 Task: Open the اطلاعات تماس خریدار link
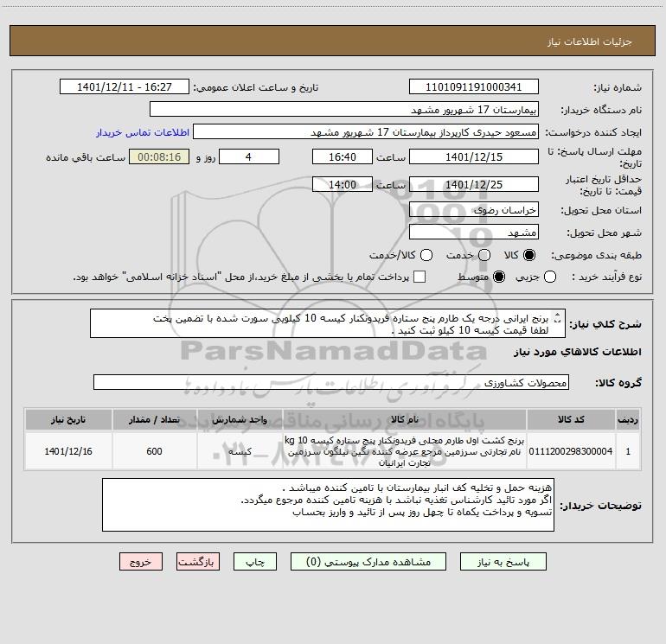(143, 132)
